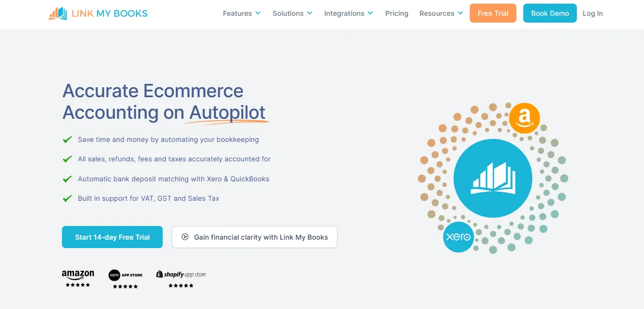Expand the Integrations dropdown chevron
Screen dimensions: 644x309
[370, 13]
